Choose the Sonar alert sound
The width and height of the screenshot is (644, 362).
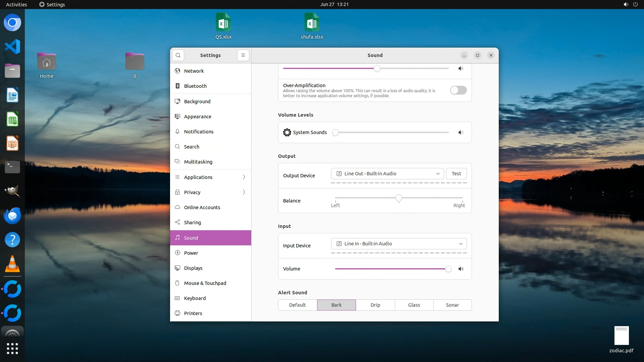452,305
